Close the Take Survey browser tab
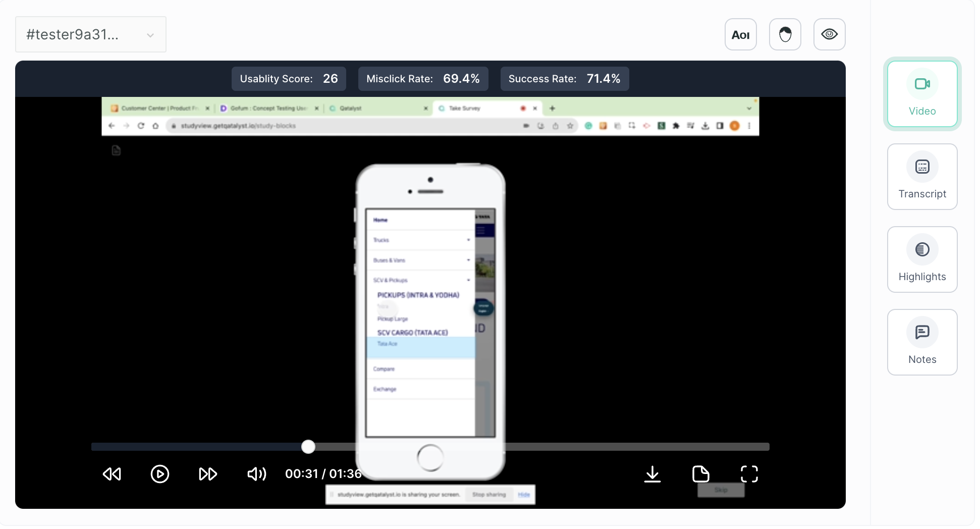 [535, 108]
